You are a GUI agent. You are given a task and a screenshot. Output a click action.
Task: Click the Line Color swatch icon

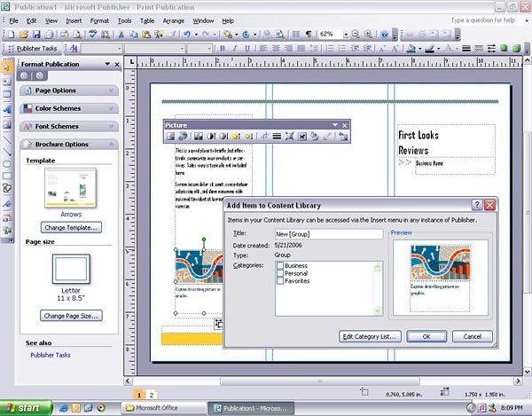(x=429, y=49)
